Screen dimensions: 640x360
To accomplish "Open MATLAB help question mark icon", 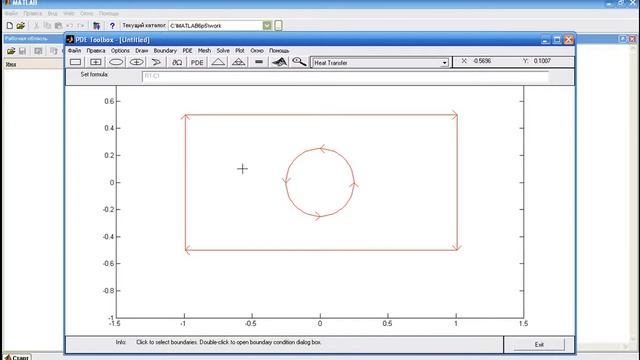I will point(112,26).
